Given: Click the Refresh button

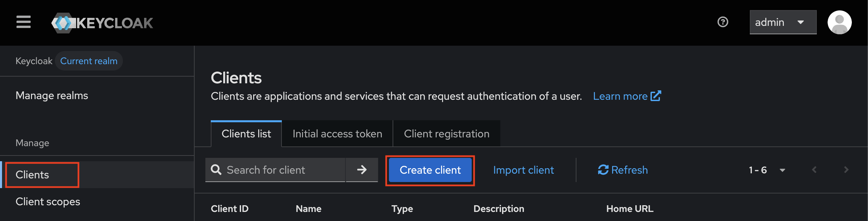Looking at the screenshot, I should tap(623, 170).
